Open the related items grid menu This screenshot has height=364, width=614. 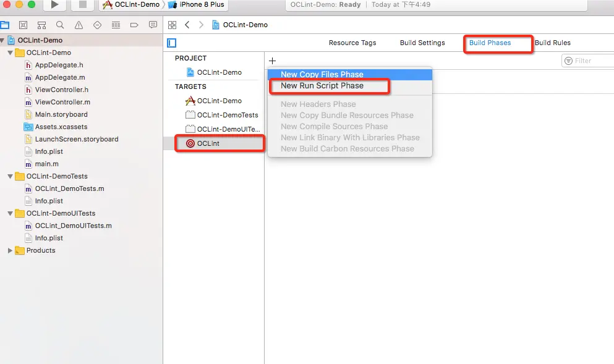[173, 25]
